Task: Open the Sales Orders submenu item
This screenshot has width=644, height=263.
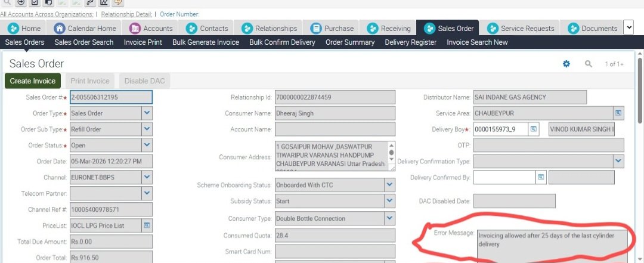Action: point(24,42)
